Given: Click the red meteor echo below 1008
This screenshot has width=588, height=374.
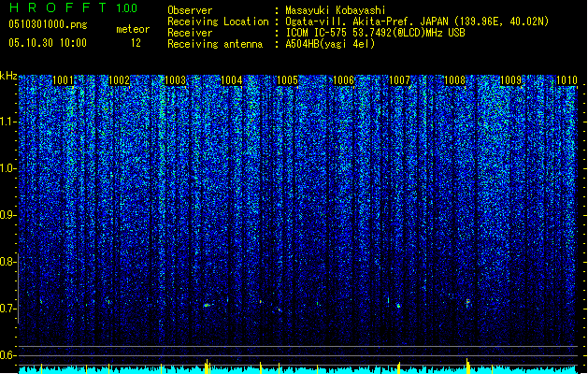Looking at the screenshot, I should click(467, 302).
